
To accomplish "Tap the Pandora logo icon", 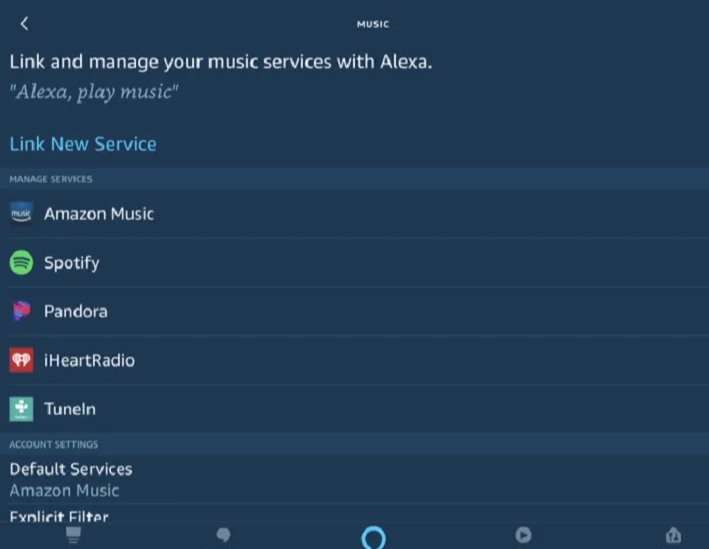I will coord(21,311).
